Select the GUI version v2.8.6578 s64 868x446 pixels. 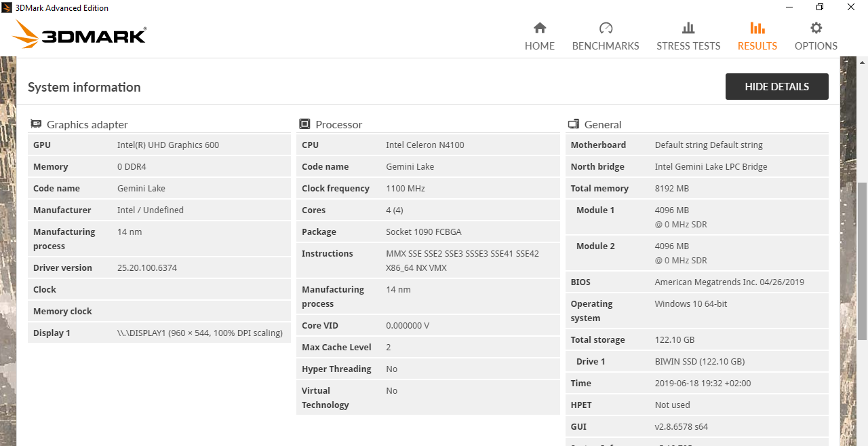682,426
